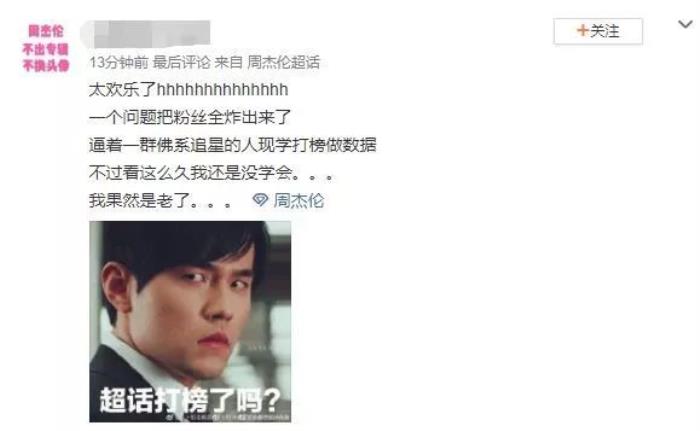Open the 周杰伦 super-topic tag link
The width and height of the screenshot is (700, 431).
pos(299,200)
